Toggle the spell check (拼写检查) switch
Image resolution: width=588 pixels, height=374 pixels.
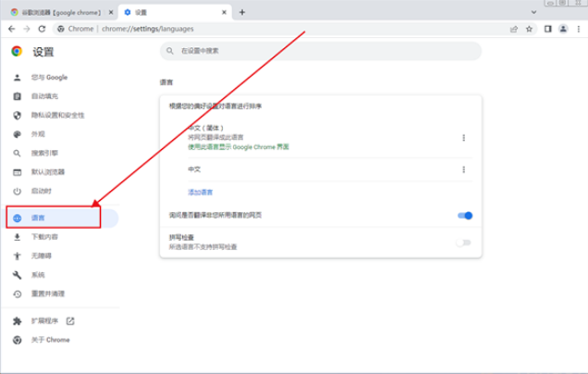click(x=463, y=243)
